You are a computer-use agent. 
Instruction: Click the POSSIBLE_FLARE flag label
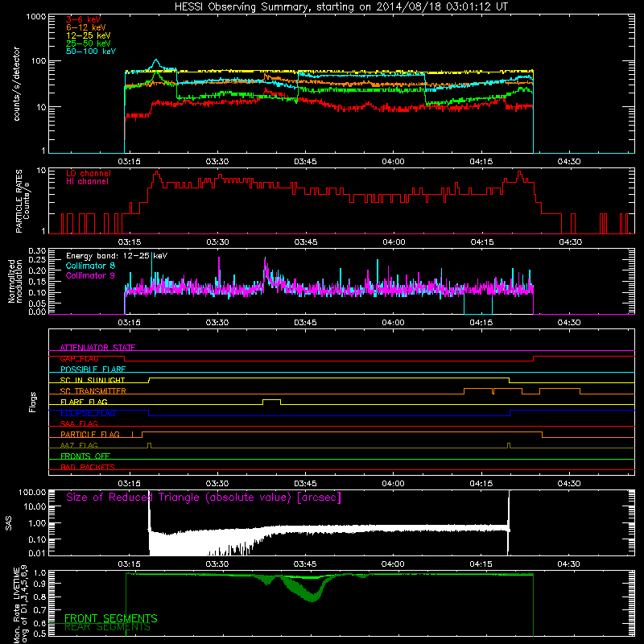[93, 369]
